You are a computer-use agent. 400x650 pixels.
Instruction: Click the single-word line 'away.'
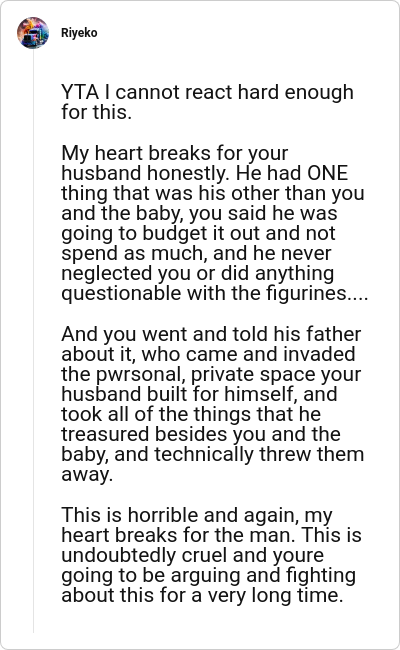[x=87, y=474]
